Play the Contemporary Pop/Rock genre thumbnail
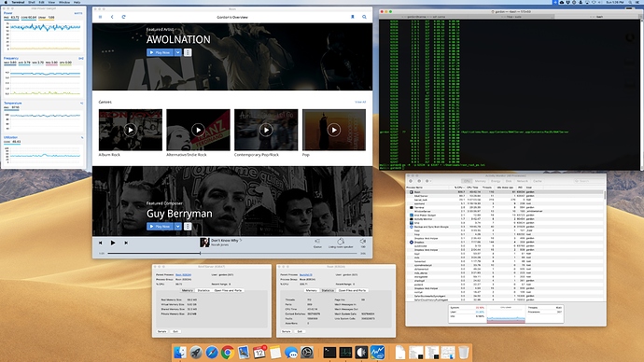The height and width of the screenshot is (362, 644). [266, 130]
